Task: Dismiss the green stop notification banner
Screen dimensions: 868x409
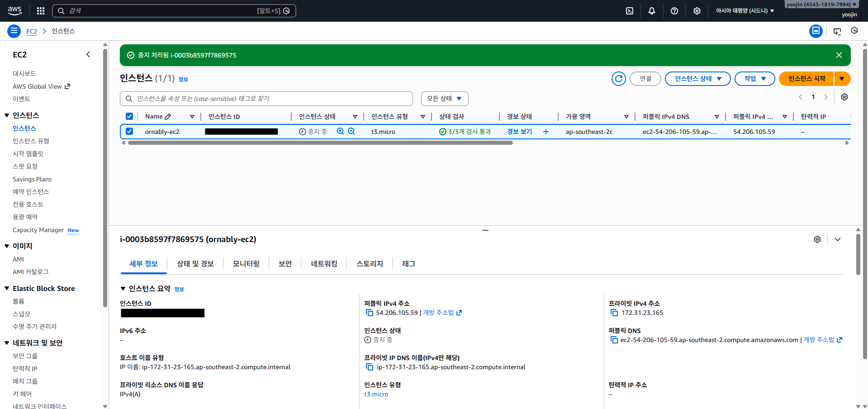Action: [x=839, y=55]
